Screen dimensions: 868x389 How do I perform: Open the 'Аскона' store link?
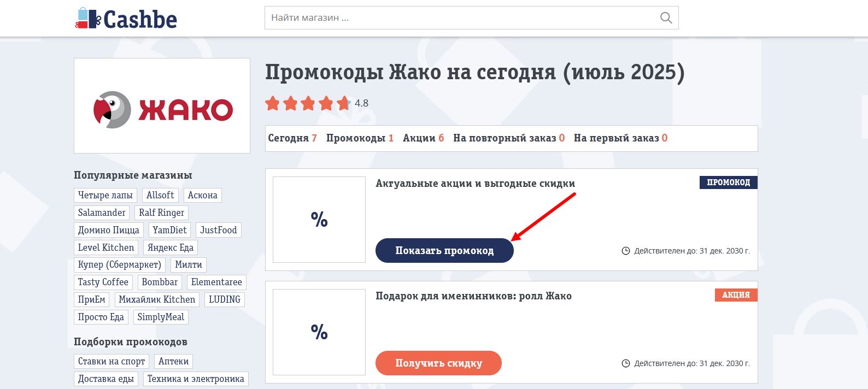coord(202,195)
